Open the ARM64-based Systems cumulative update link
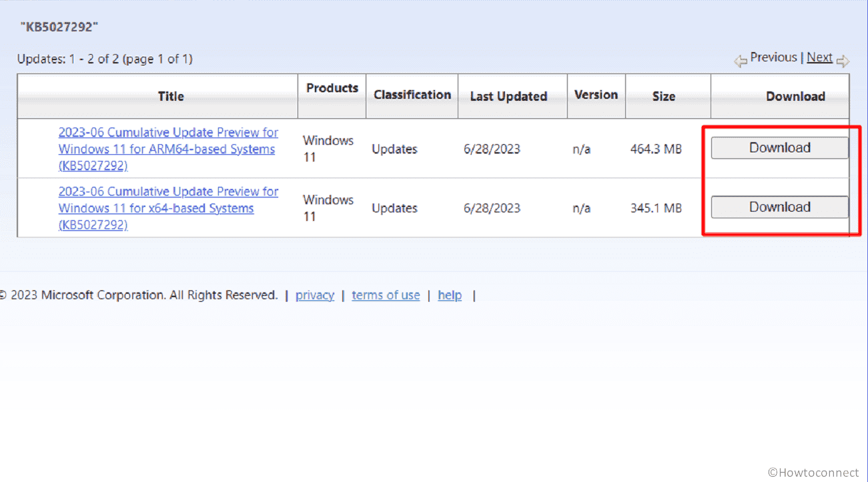This screenshot has width=868, height=482. pos(168,149)
